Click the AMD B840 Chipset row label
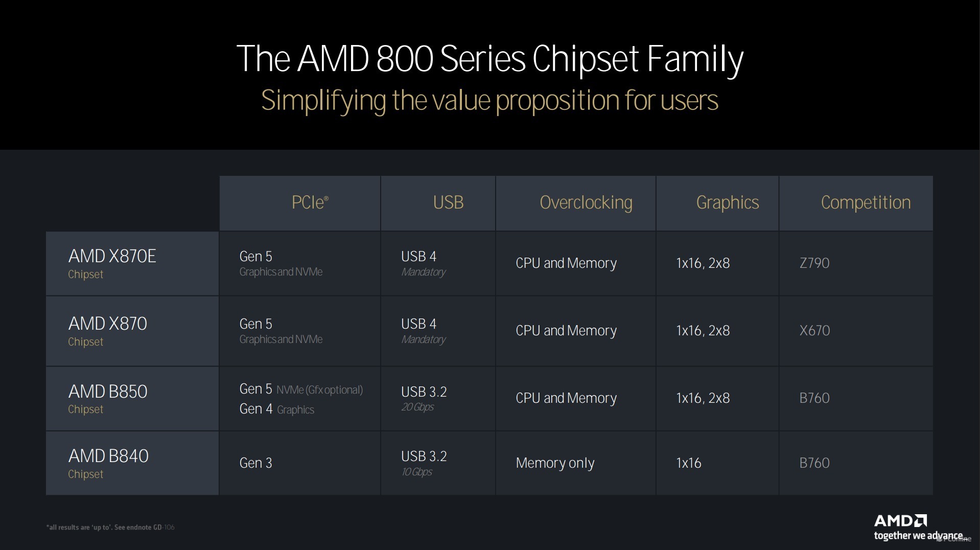The width and height of the screenshot is (980, 550). point(108,463)
